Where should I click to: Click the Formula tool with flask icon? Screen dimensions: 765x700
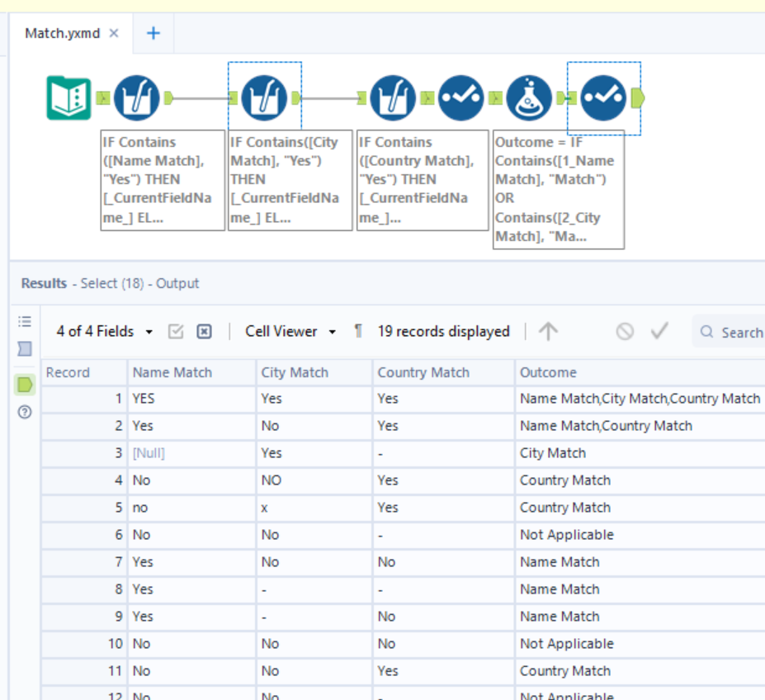[529, 98]
